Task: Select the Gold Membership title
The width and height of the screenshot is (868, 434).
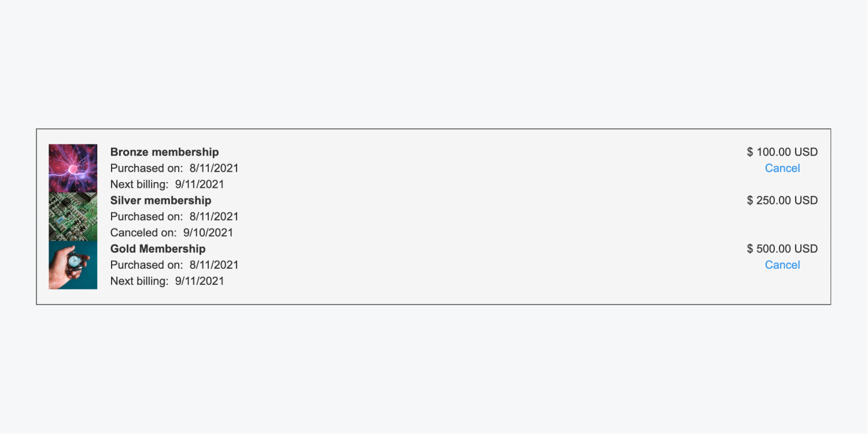Action: [x=158, y=248]
